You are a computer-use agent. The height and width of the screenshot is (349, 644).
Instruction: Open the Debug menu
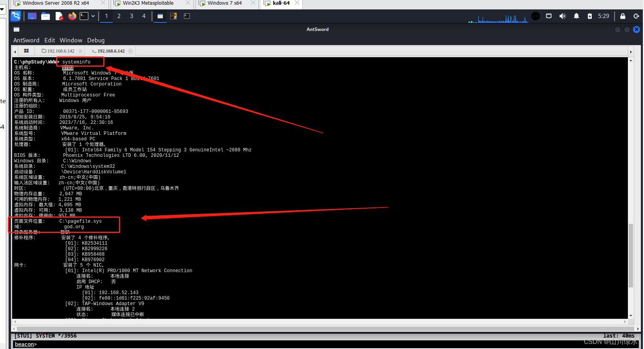coord(96,40)
